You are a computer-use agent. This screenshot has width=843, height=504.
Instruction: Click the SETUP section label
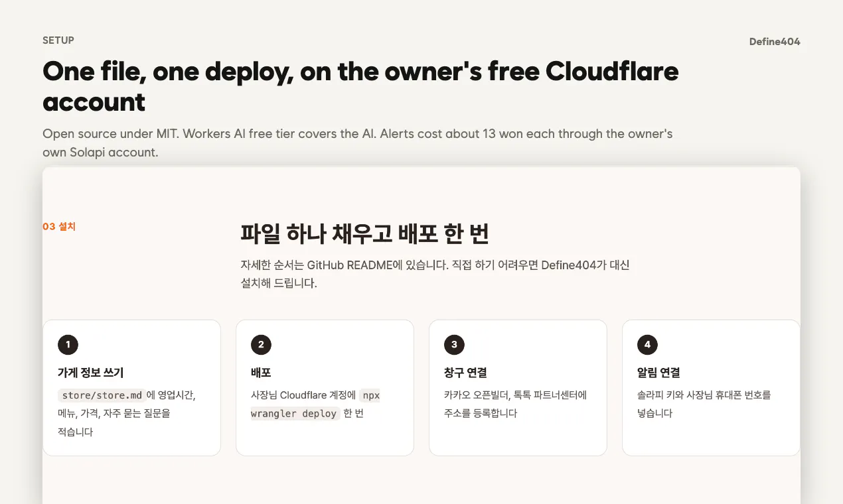[x=58, y=40]
